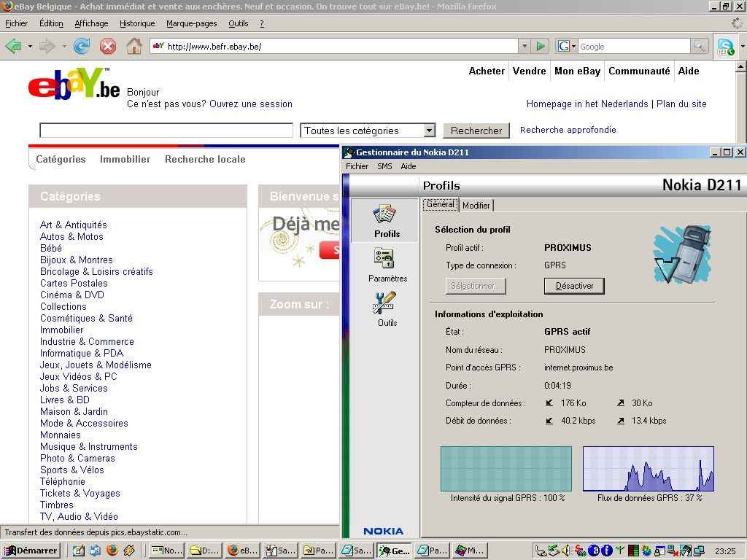Reload the eBay page
The image size is (747, 560).
(x=82, y=46)
